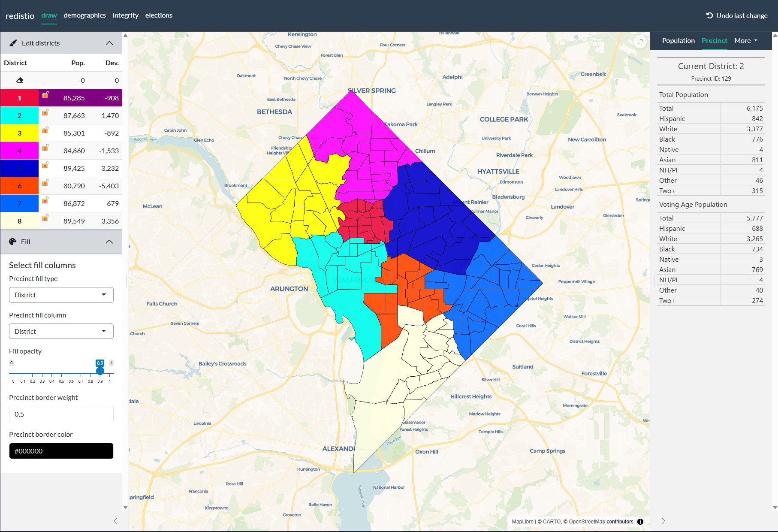The image size is (778, 532).
Task: Click the Fill opacity slider handle
Action: click(x=100, y=371)
